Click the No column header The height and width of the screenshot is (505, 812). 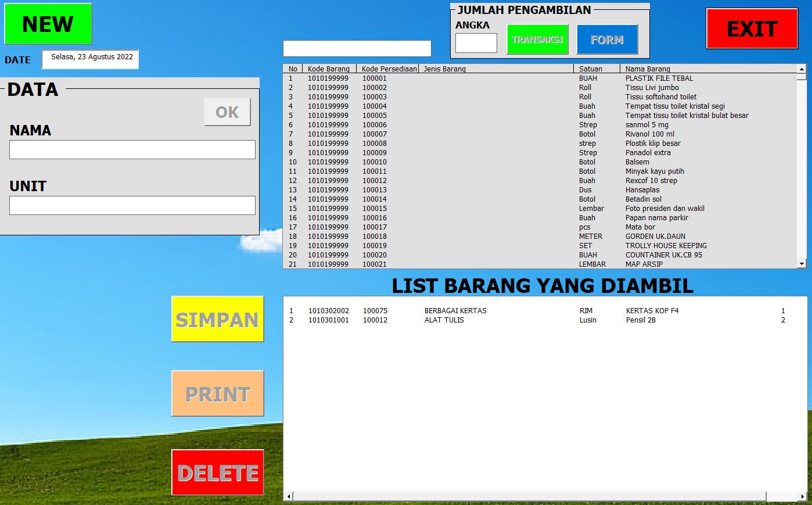tap(293, 69)
